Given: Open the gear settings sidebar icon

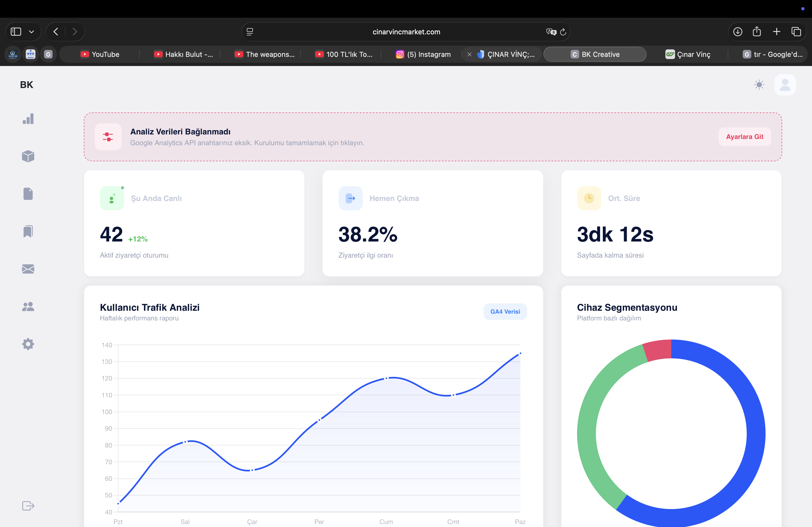Looking at the screenshot, I should (28, 344).
